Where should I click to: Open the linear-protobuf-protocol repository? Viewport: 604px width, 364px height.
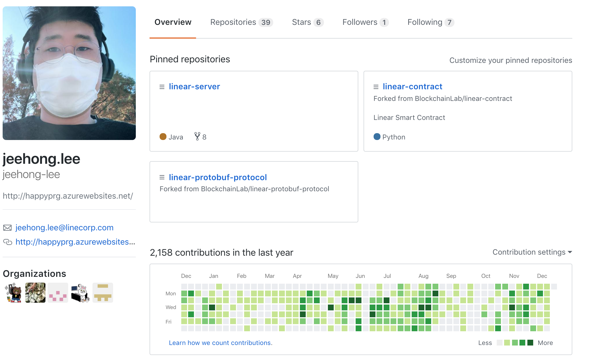[x=218, y=177]
